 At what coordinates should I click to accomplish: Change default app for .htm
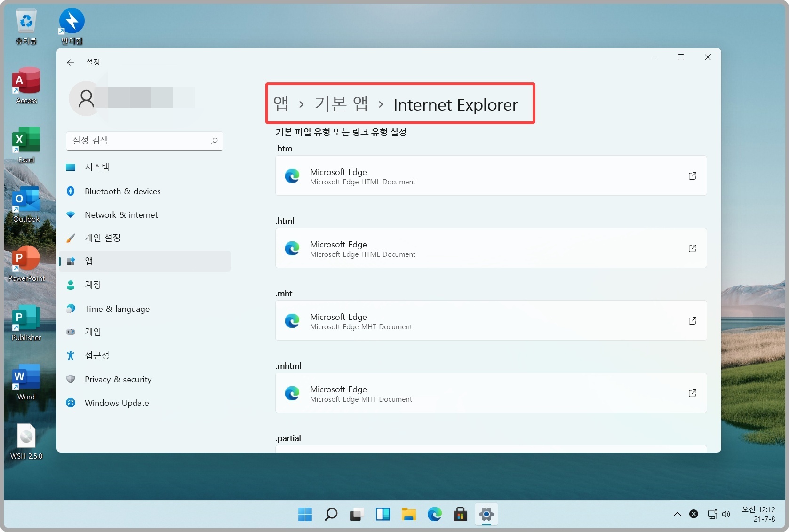(491, 175)
